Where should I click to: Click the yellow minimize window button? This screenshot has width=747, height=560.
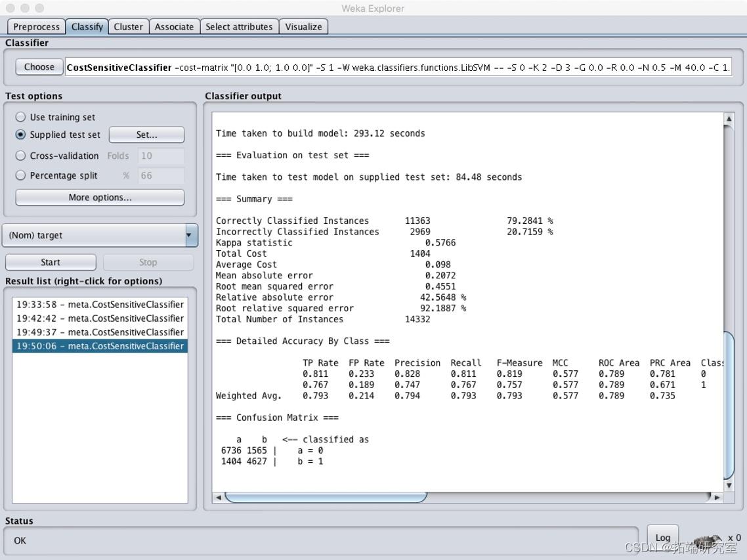click(25, 8)
